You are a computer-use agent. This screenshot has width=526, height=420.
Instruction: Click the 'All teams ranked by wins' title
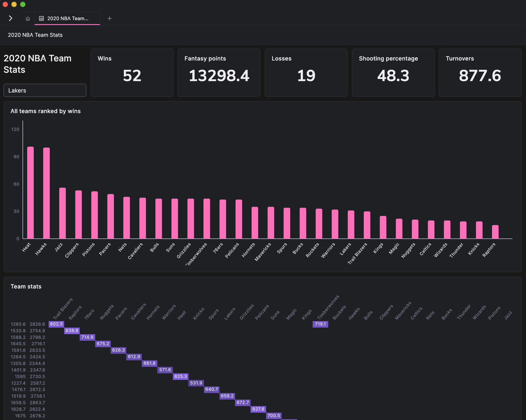pyautogui.click(x=46, y=111)
